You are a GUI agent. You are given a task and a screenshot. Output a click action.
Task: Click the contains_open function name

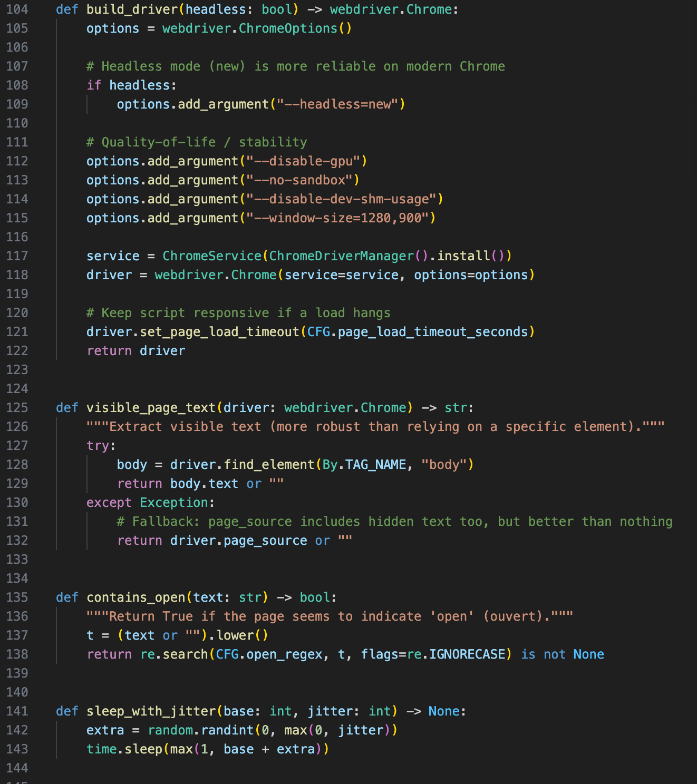tap(135, 597)
